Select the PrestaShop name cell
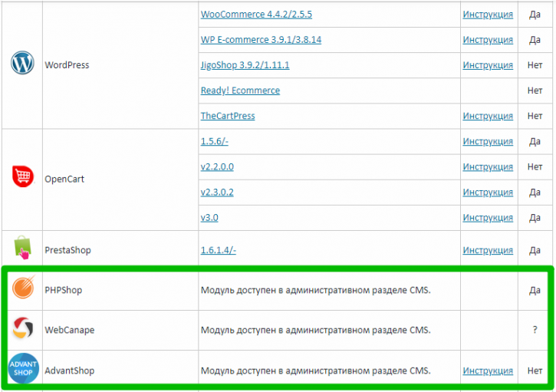Screen dimensions: 556x392 coord(120,250)
